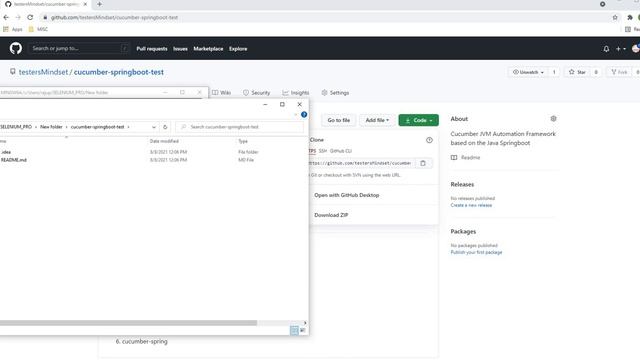Bookmark this page with star icon
This screenshot has height=360, width=640.
[615, 18]
